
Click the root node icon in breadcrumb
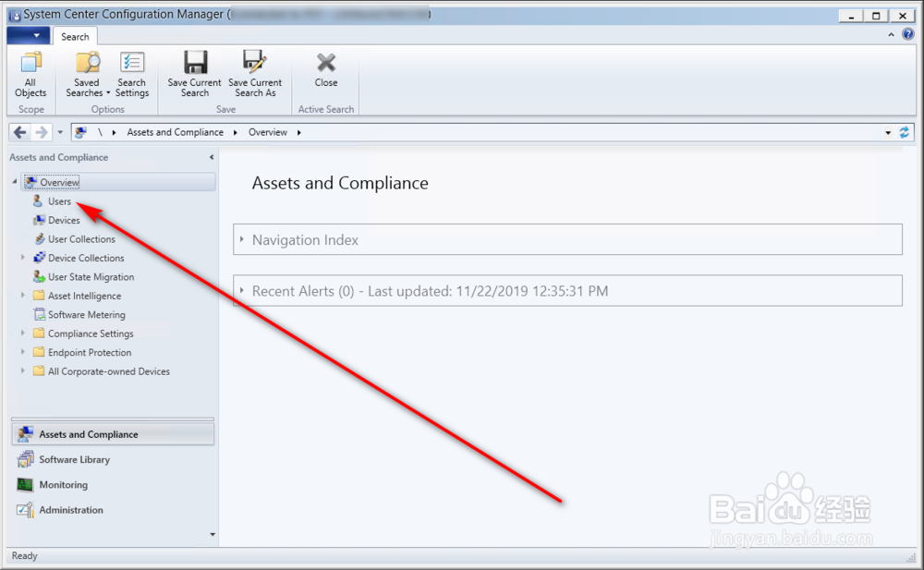[x=80, y=132]
